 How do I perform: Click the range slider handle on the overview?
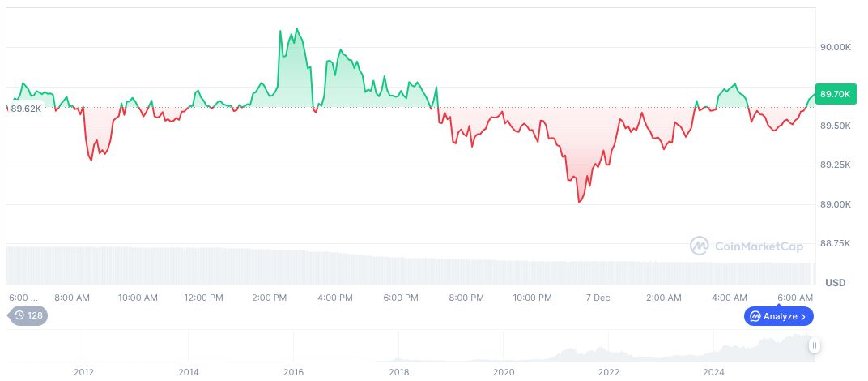(815, 345)
